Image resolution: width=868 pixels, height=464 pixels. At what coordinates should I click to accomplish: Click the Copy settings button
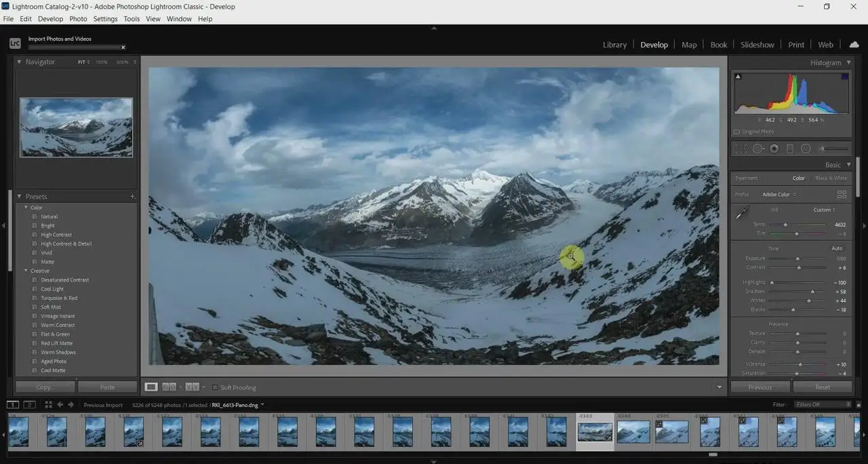[45, 387]
